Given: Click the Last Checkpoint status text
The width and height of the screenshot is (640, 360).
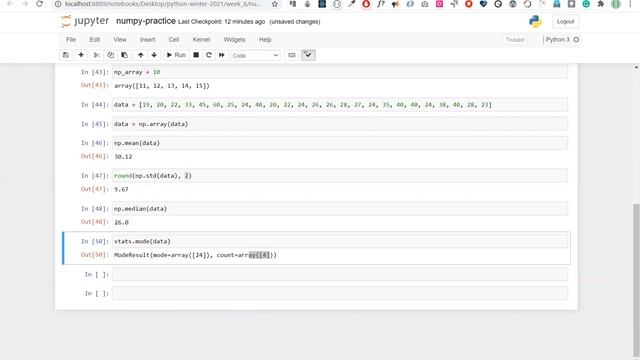Looking at the screenshot, I should [x=221, y=22].
